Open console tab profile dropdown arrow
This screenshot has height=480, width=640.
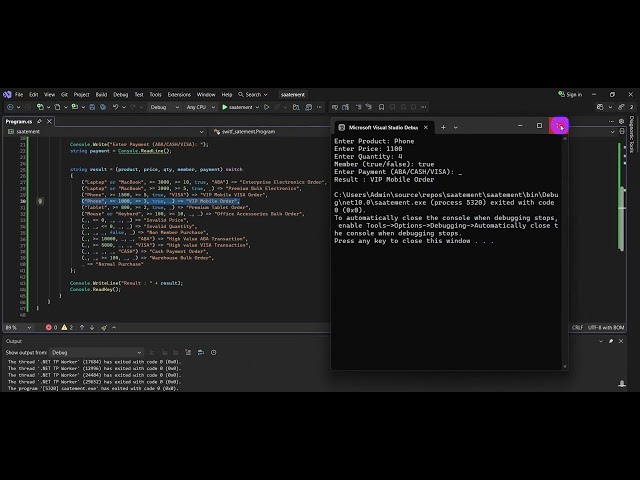(x=456, y=127)
